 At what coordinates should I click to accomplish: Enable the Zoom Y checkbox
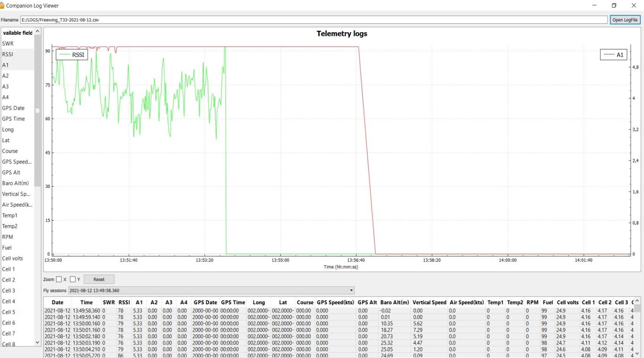[x=73, y=279]
